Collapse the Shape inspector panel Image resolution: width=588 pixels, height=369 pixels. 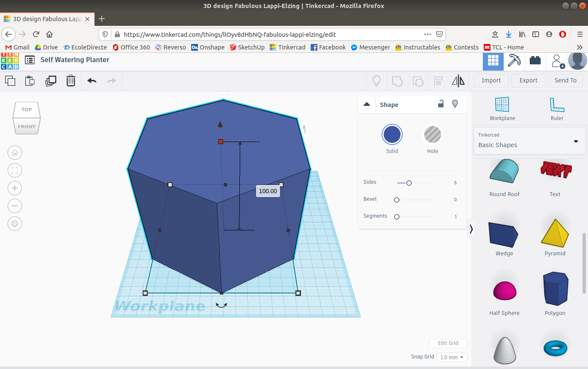click(x=367, y=104)
